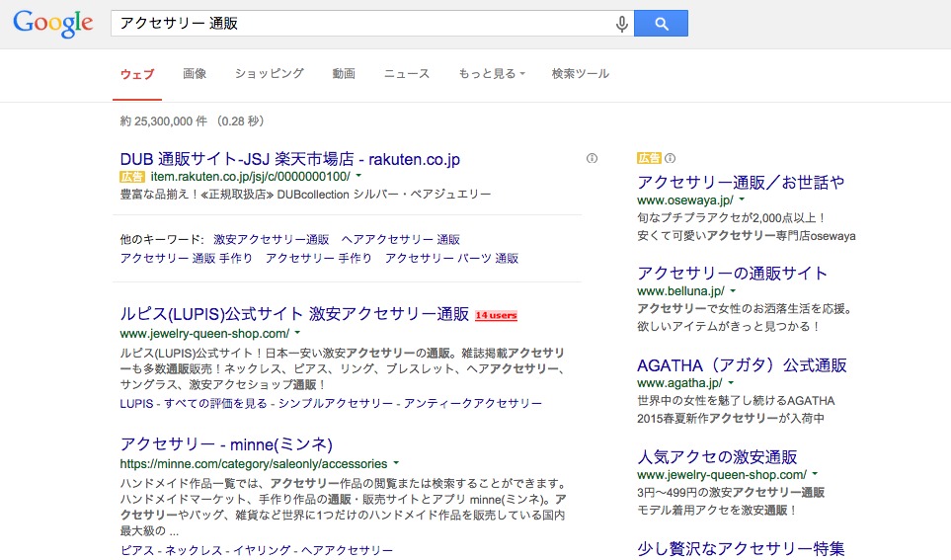
Task: Select the ウェブ tab
Action: (137, 74)
